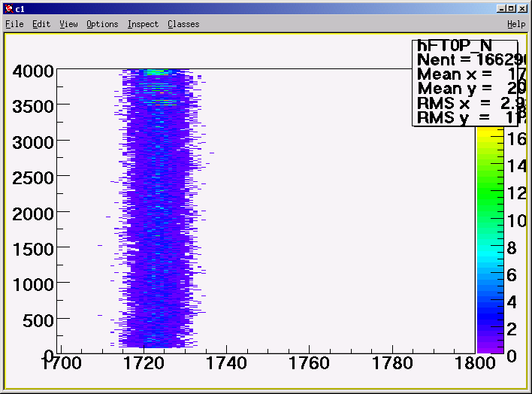Click the color palette bar at dark blue

(490, 313)
